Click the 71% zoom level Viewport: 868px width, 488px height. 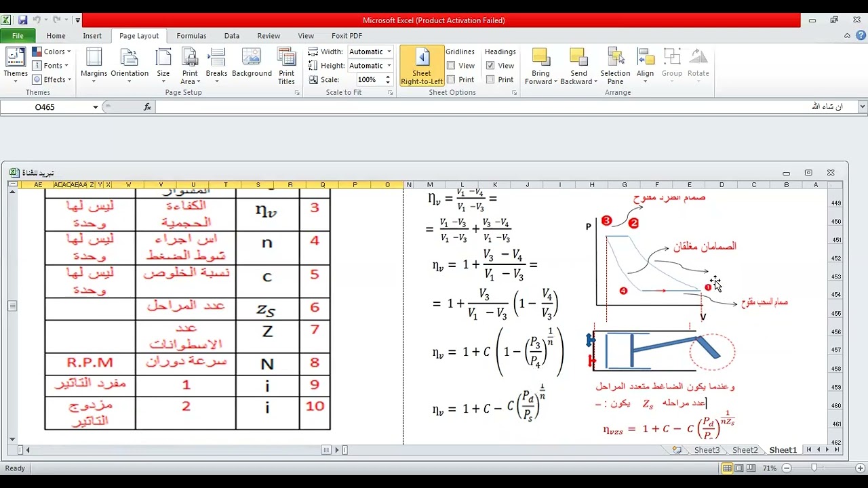[770, 468]
